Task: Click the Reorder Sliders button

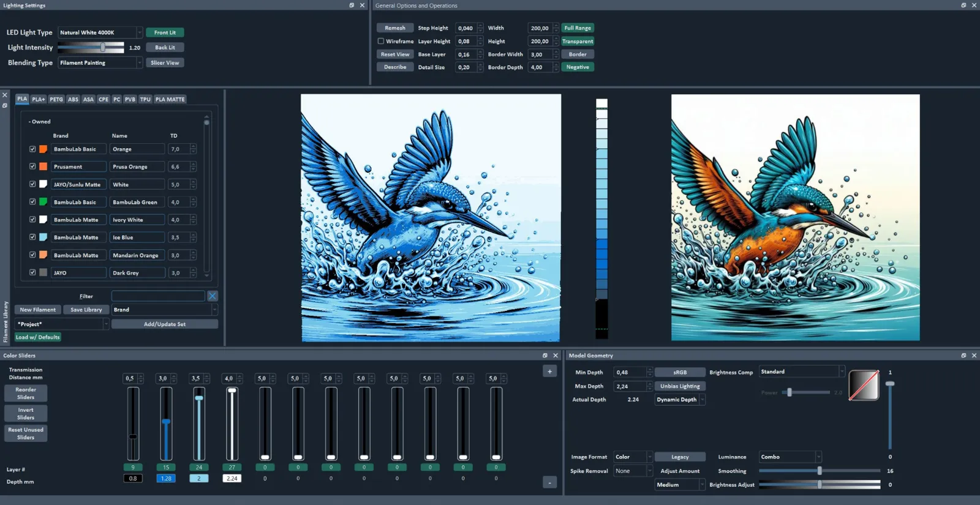Action: point(26,393)
